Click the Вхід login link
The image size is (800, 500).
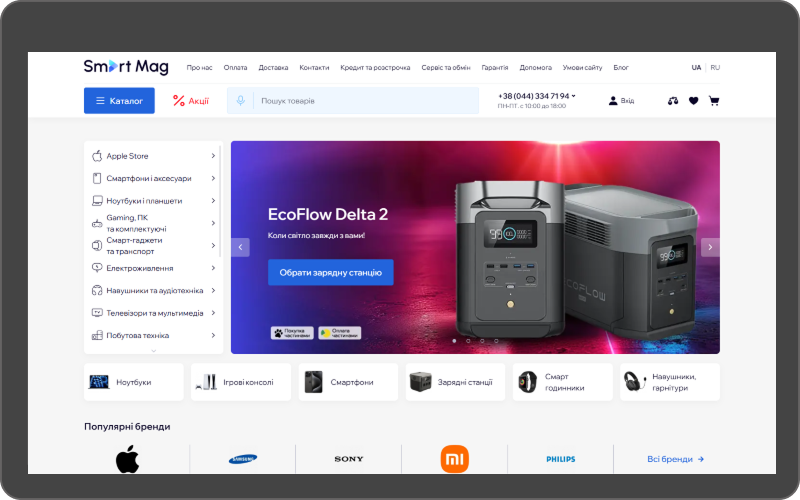click(628, 101)
